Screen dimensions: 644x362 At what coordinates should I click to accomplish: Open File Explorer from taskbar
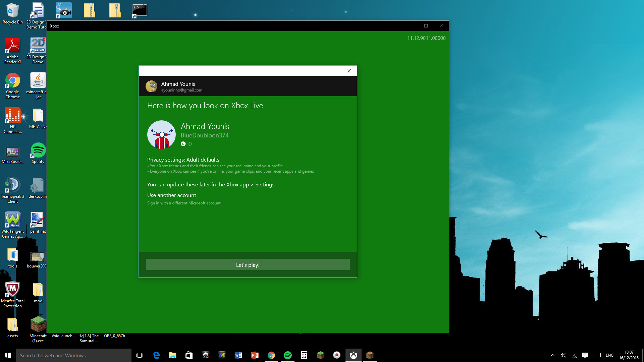173,355
